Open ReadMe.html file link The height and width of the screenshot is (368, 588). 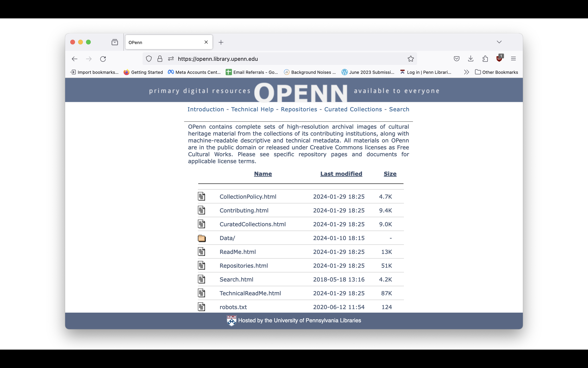point(238,252)
